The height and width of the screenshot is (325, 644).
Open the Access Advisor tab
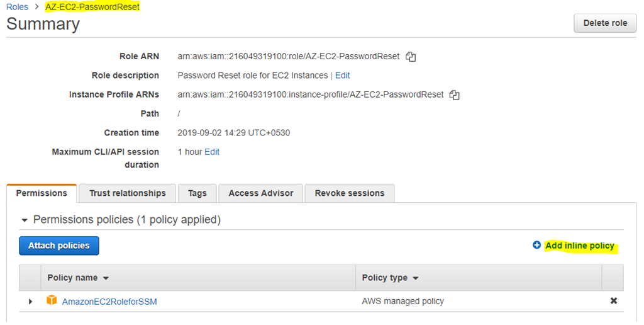click(261, 193)
